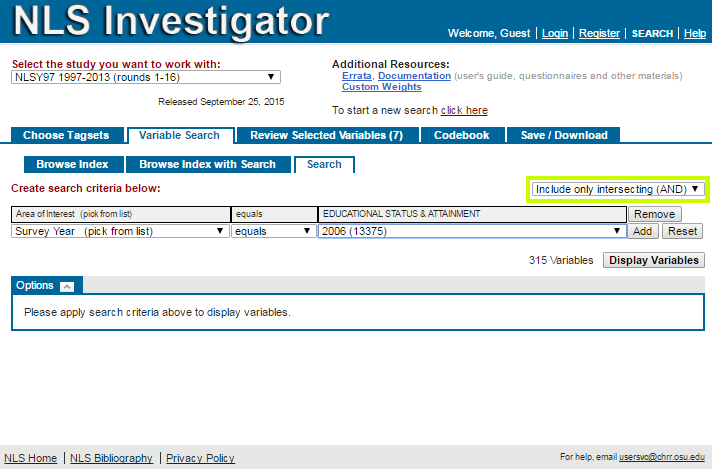Viewport: 712px width, 472px height.
Task: Click SEARCH in the header
Action: click(x=652, y=34)
